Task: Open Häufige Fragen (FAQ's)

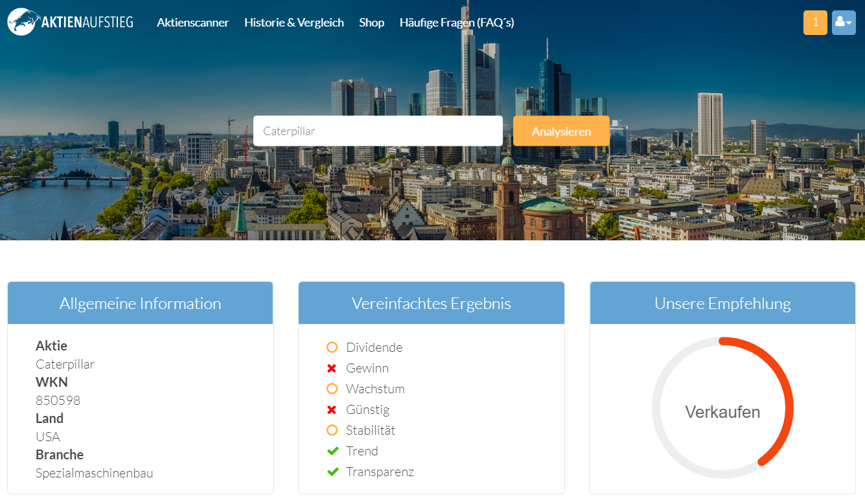Action: click(457, 23)
